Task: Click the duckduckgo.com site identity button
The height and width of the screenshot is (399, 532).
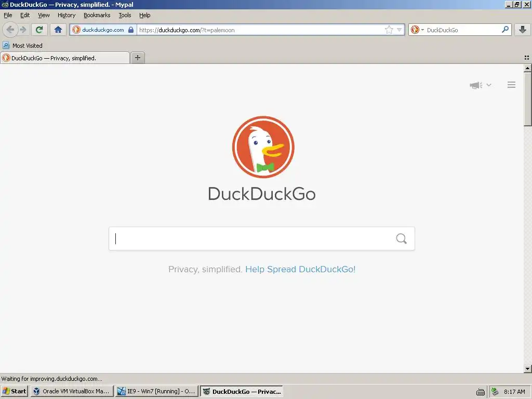Action: (102, 30)
